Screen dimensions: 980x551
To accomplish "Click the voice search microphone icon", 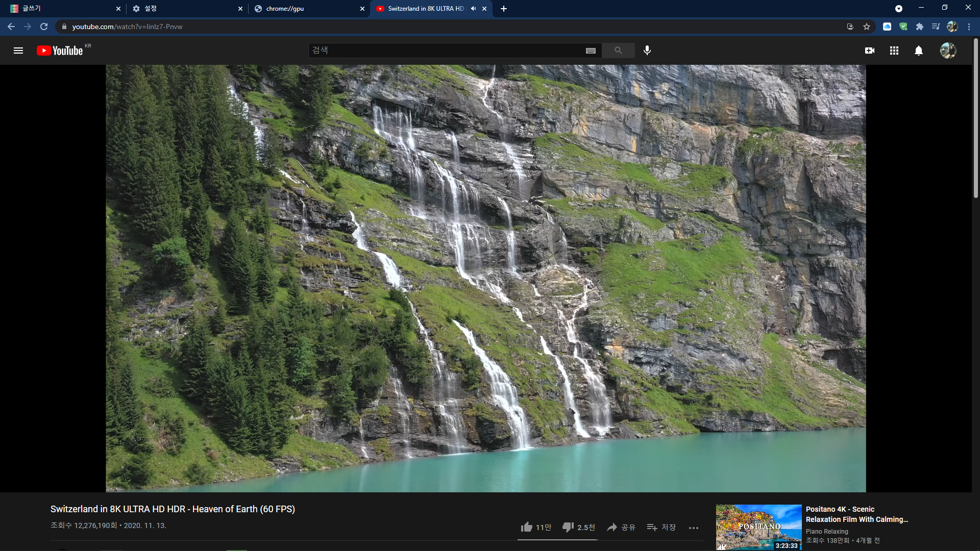I will click(647, 51).
